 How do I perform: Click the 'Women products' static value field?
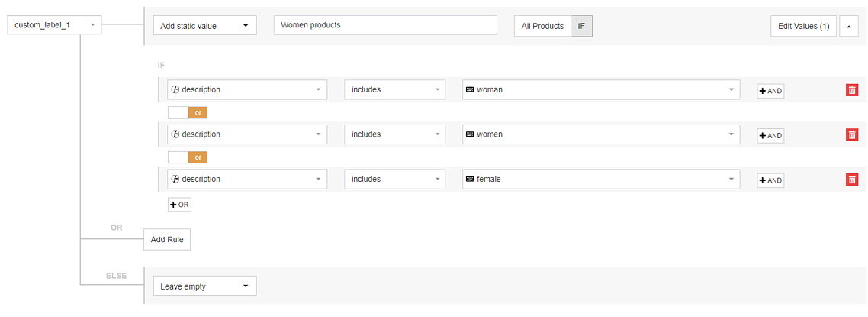tap(385, 25)
